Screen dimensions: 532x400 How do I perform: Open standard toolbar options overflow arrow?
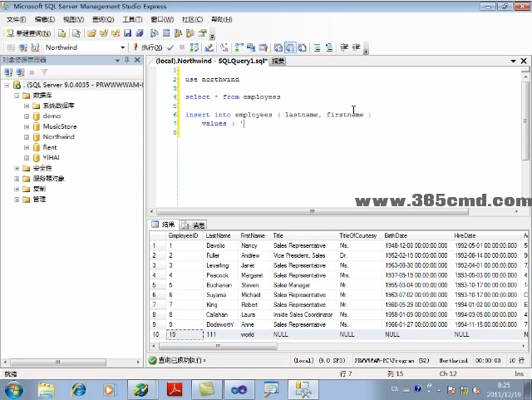(213, 35)
